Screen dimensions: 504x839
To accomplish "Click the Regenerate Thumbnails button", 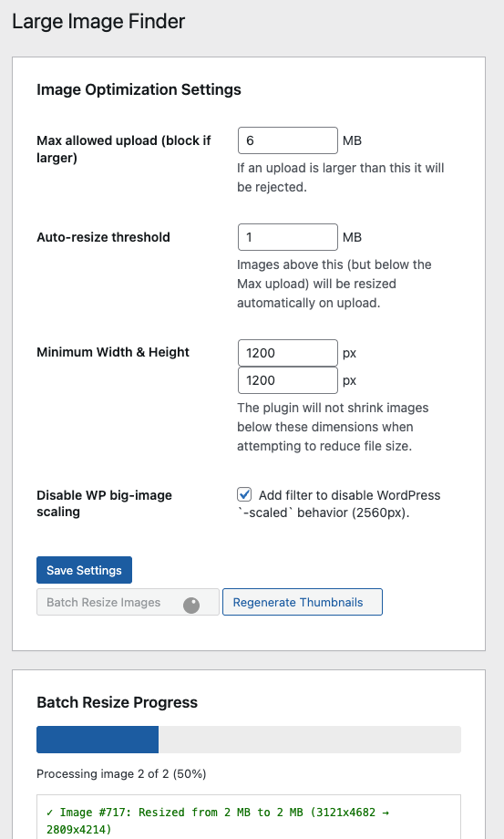I will (303, 603).
